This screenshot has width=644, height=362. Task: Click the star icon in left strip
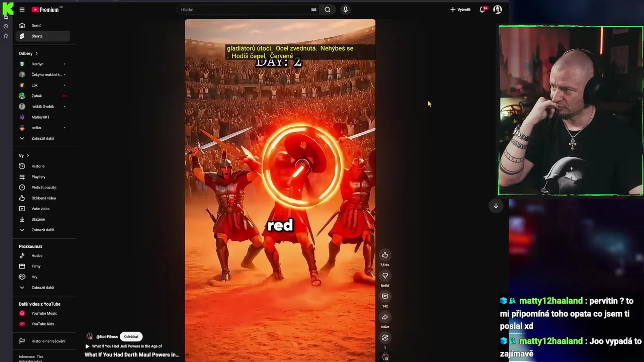6,36
